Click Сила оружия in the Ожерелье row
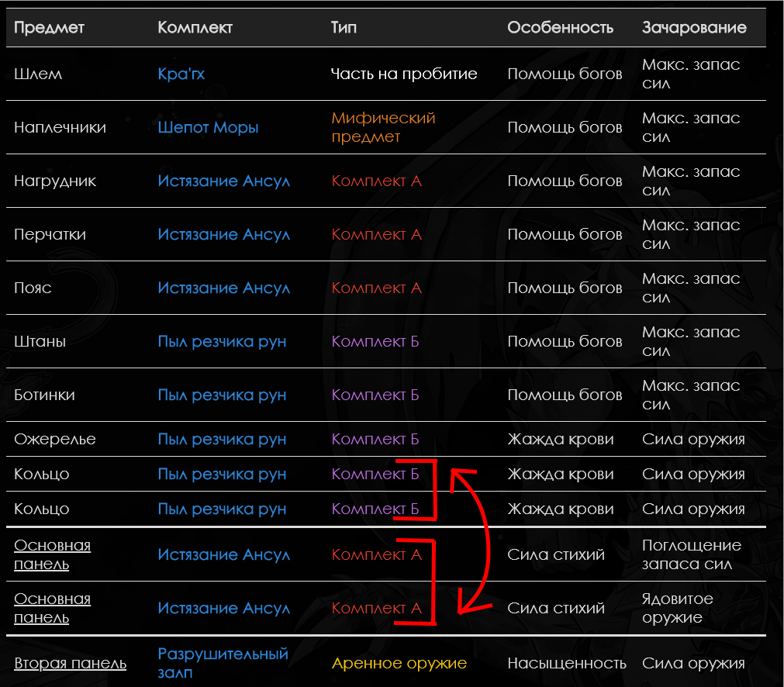 693,439
